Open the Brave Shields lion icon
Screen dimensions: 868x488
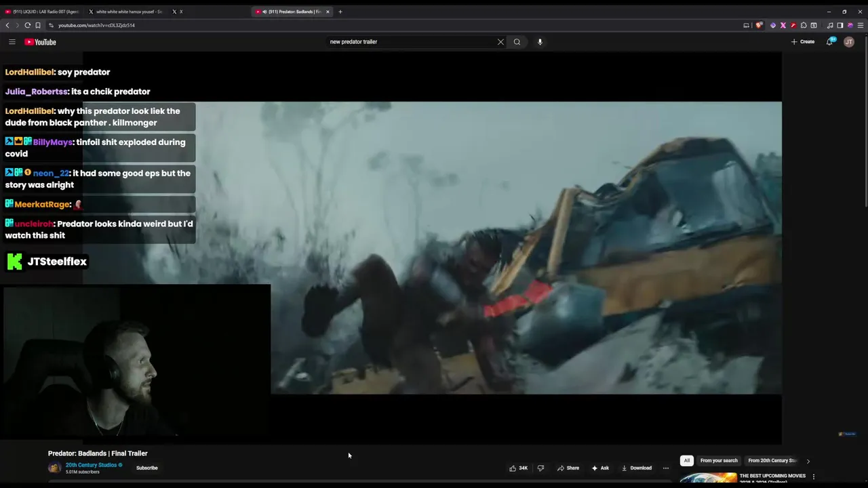click(759, 25)
